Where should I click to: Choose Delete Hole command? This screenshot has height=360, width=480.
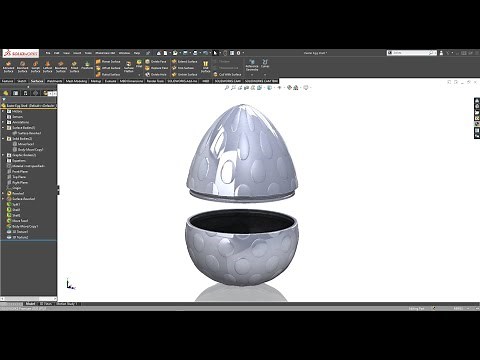pos(156,75)
